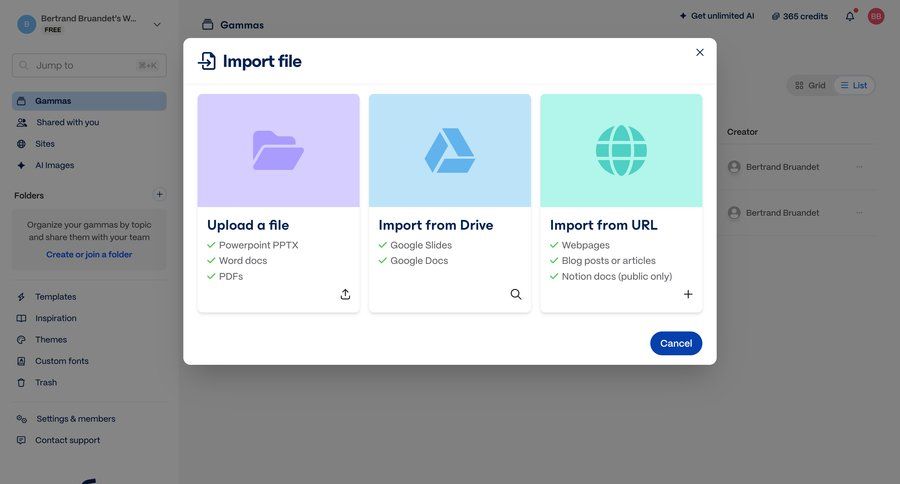
Task: Switch to List view
Action: [854, 86]
